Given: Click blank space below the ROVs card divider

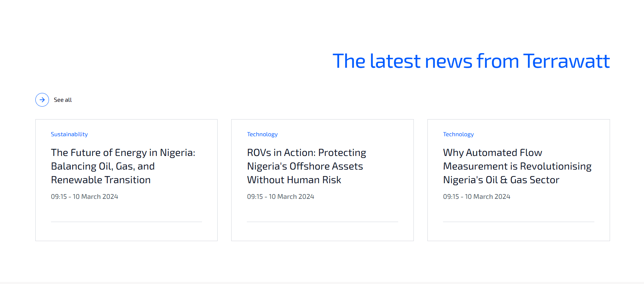Looking at the screenshot, I should point(322,232).
